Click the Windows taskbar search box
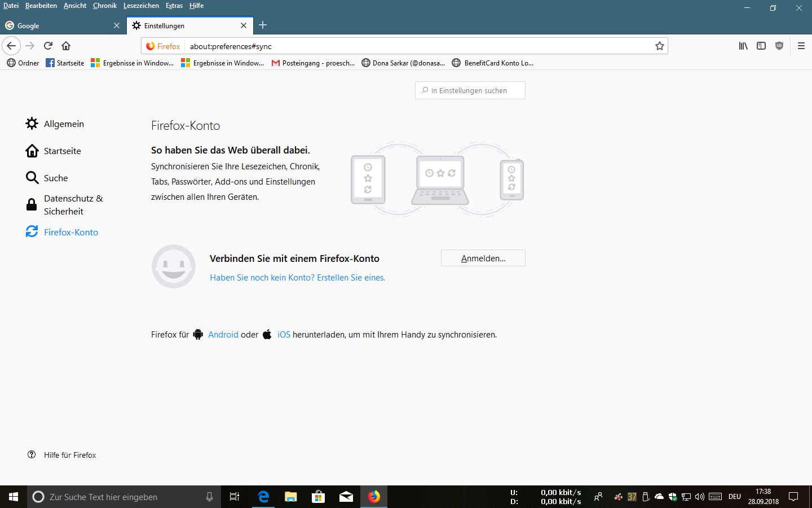This screenshot has height=508, width=812. pos(124,497)
